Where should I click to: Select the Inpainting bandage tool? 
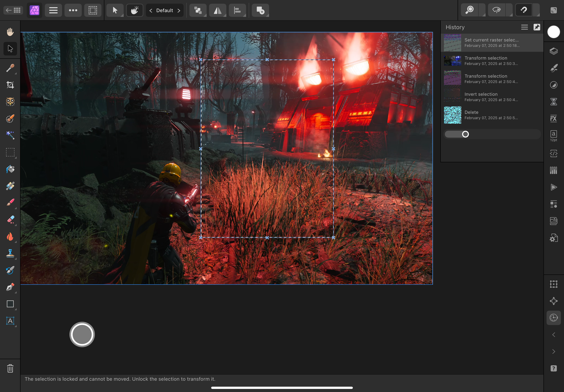pyautogui.click(x=10, y=186)
